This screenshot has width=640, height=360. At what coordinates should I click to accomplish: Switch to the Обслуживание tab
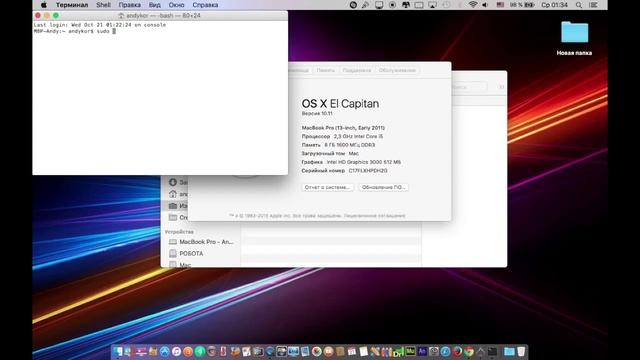point(397,70)
